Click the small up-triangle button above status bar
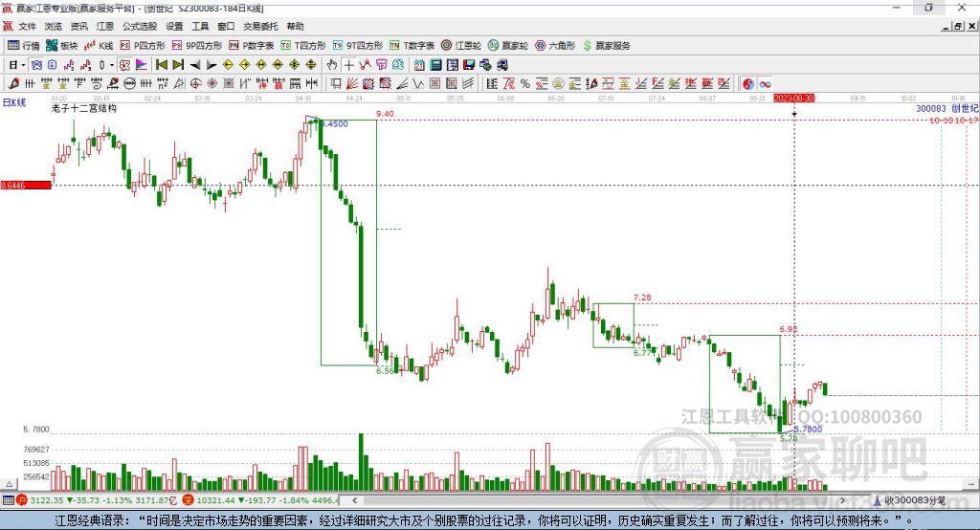 [9, 484]
